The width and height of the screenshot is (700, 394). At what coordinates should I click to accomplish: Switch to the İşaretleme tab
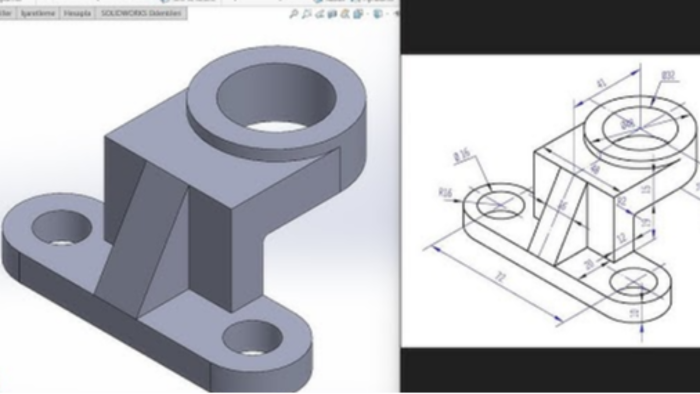click(38, 13)
